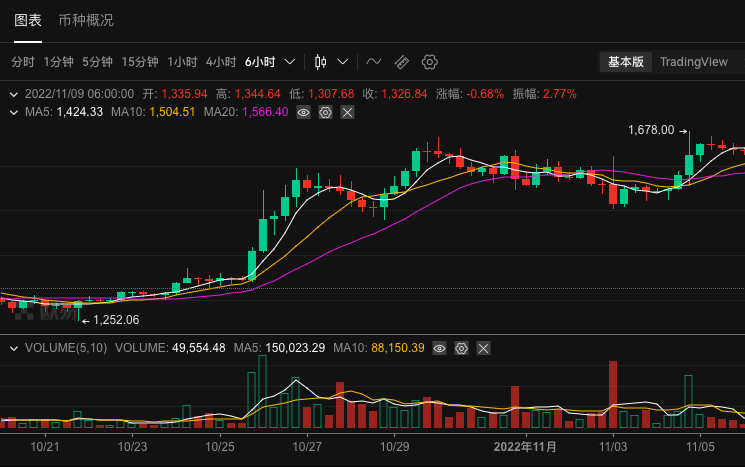Remove the MA indicator with X
Viewport: 745px width, 467px height.
[347, 112]
